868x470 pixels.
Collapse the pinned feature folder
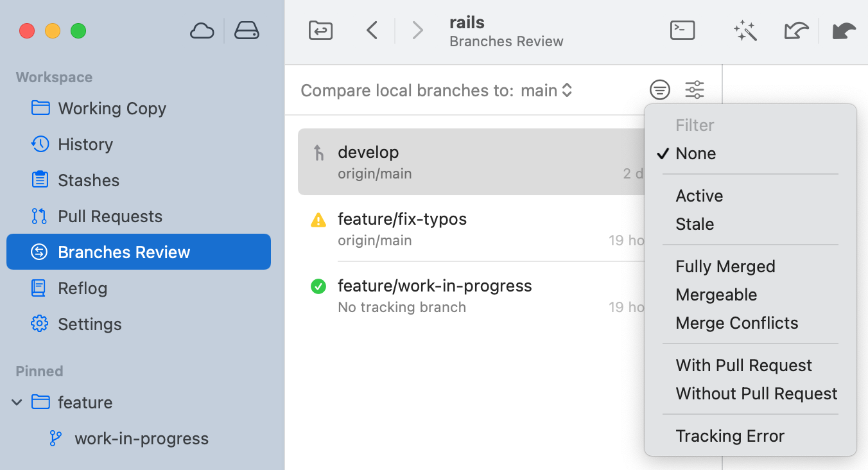pyautogui.click(x=17, y=403)
